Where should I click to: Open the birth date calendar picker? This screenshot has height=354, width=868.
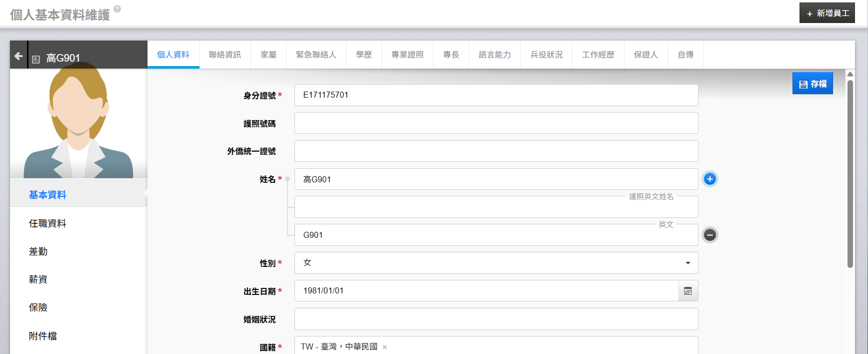[688, 291]
